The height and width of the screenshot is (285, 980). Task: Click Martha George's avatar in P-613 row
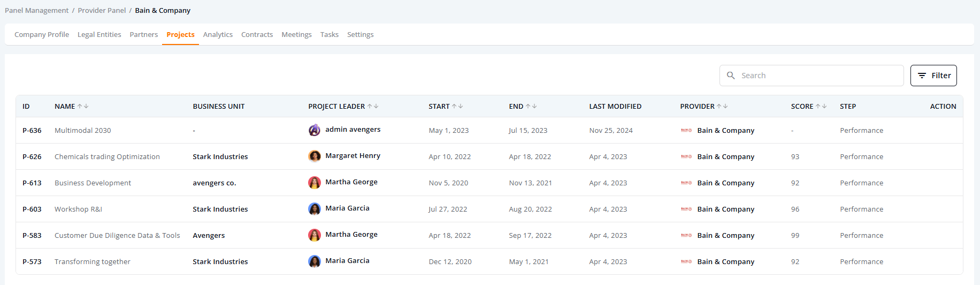tap(315, 183)
